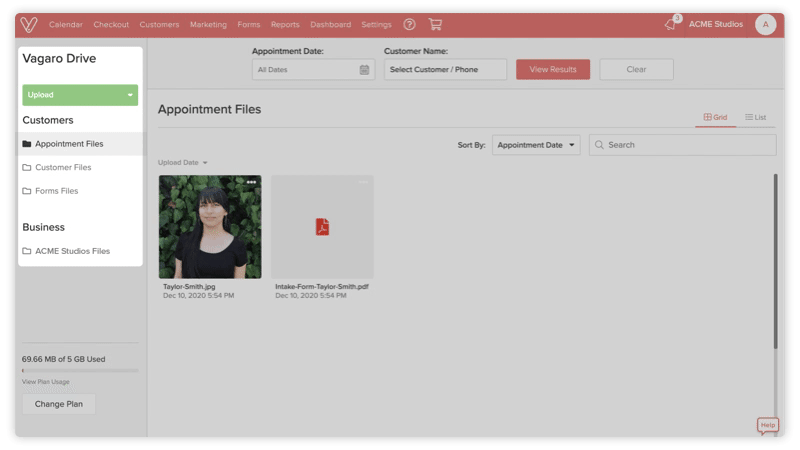Open the notifications bell icon
This screenshot has height=450, width=800.
point(670,24)
